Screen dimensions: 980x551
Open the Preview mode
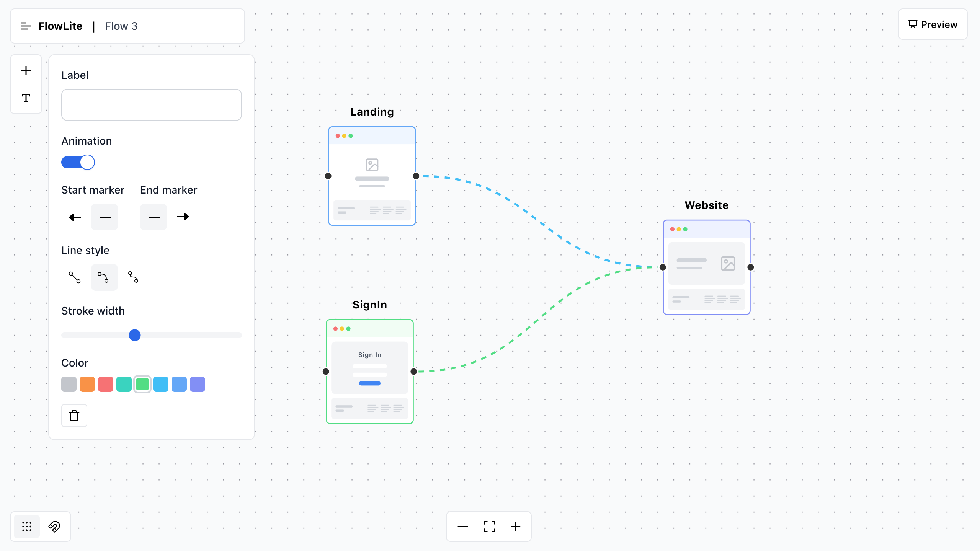[933, 24]
